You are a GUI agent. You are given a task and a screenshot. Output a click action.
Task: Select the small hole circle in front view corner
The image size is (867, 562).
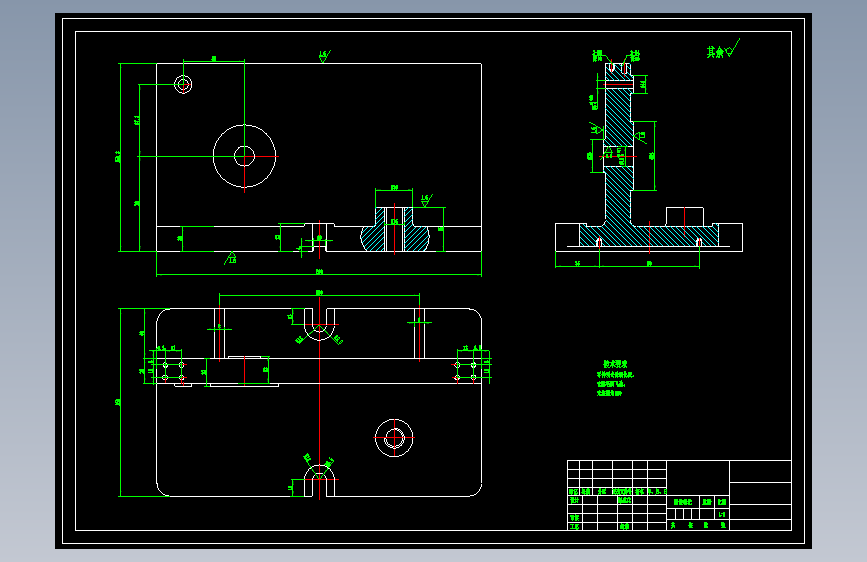(183, 85)
